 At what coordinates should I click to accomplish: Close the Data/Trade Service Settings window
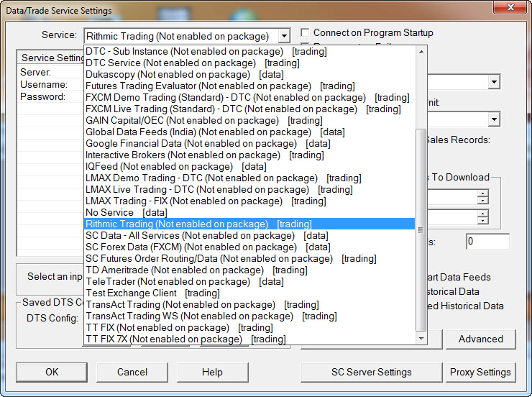click(510, 7)
